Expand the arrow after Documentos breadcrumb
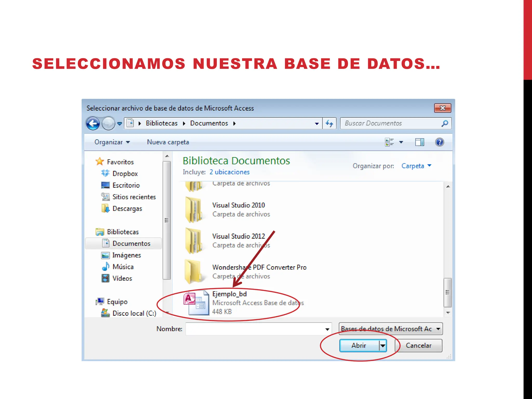532x399 pixels. 234,123
